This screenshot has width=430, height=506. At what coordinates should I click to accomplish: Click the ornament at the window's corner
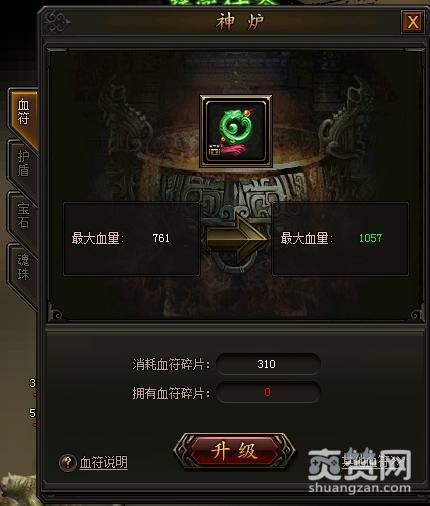57,21
